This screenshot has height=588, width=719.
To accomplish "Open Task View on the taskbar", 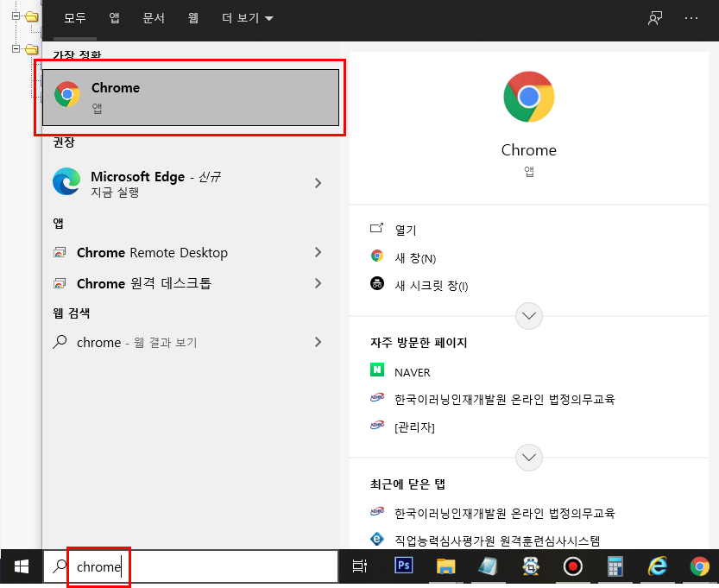I will point(359,566).
